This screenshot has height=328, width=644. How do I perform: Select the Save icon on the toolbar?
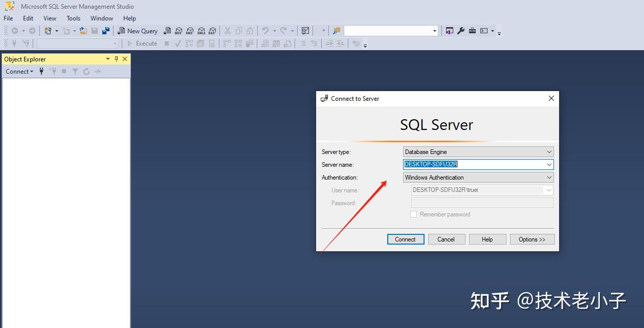point(95,31)
